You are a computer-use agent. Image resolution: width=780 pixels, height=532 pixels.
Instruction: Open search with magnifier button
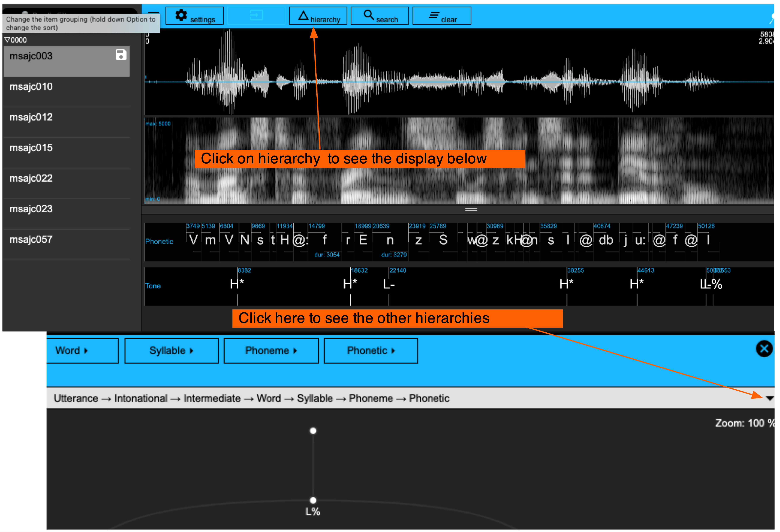[380, 16]
